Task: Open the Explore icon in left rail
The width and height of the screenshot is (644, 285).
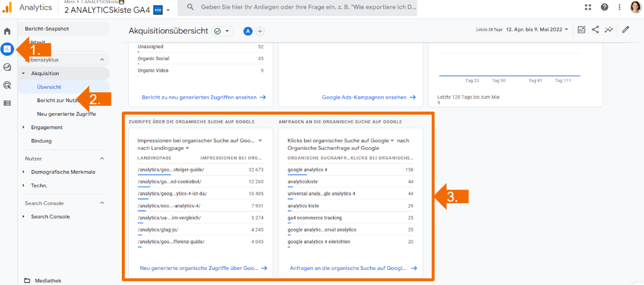Action: coord(7,67)
